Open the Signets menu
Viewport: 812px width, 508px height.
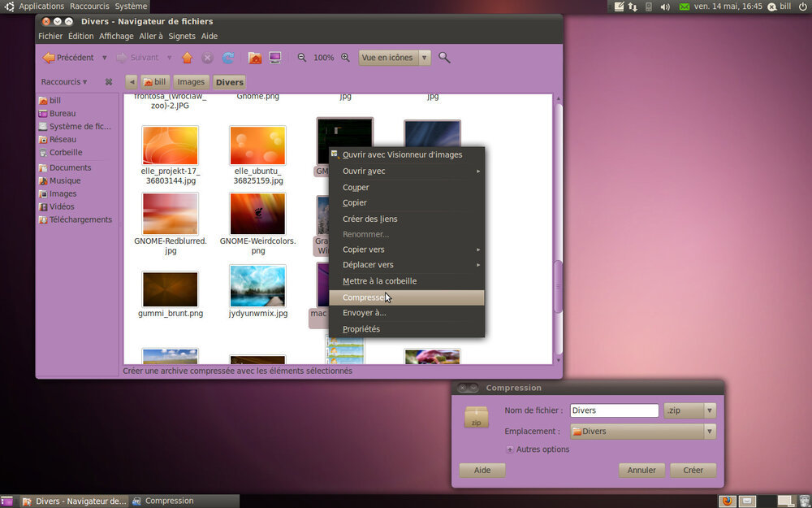tap(182, 36)
